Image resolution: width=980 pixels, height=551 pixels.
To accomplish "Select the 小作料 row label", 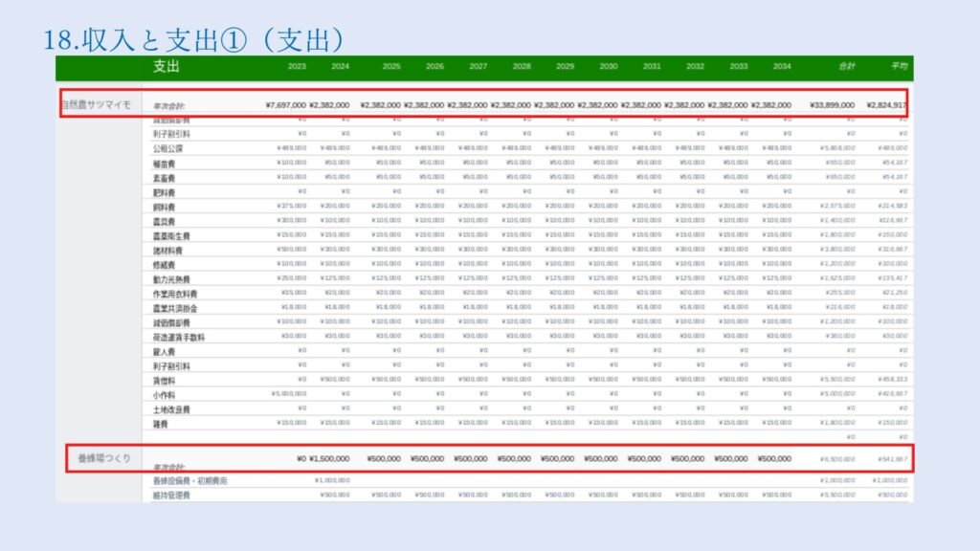I will click(165, 395).
